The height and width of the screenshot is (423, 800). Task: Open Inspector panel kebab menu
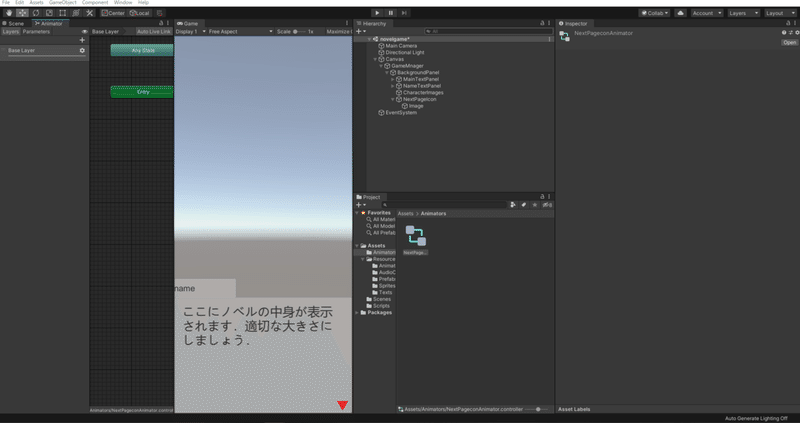tap(795, 23)
